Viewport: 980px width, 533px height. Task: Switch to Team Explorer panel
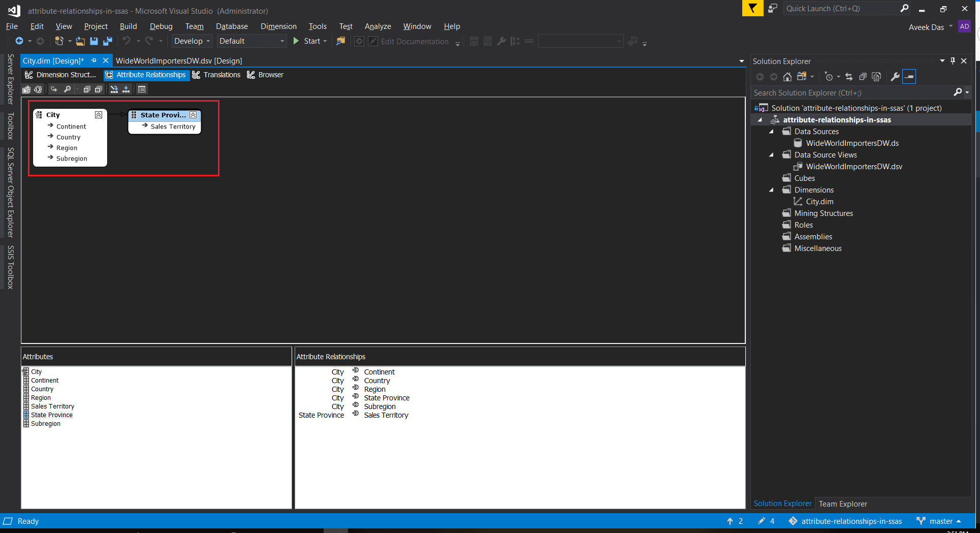coord(842,504)
